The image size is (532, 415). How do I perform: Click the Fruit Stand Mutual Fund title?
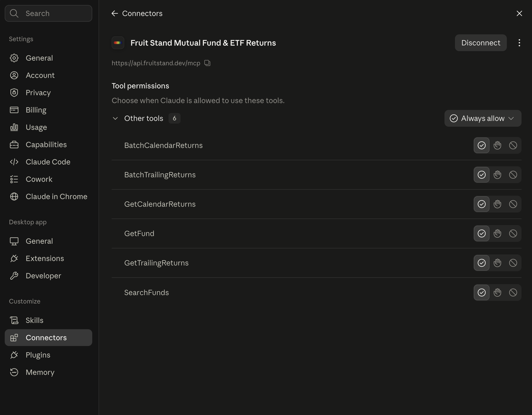pos(203,43)
